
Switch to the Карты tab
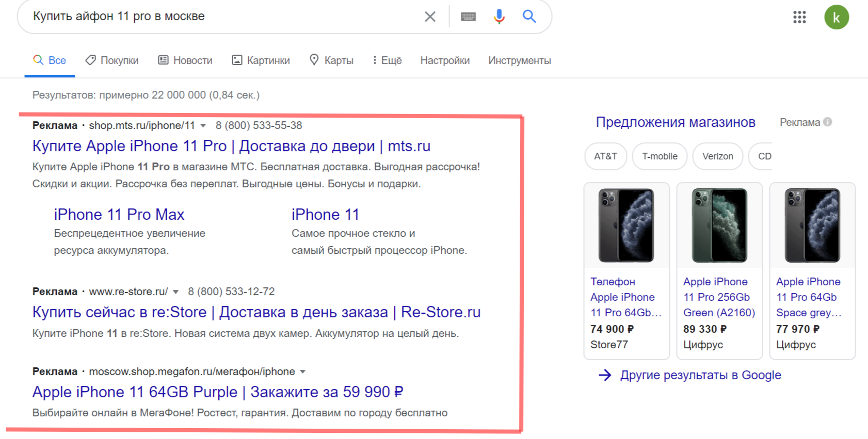coord(331,60)
